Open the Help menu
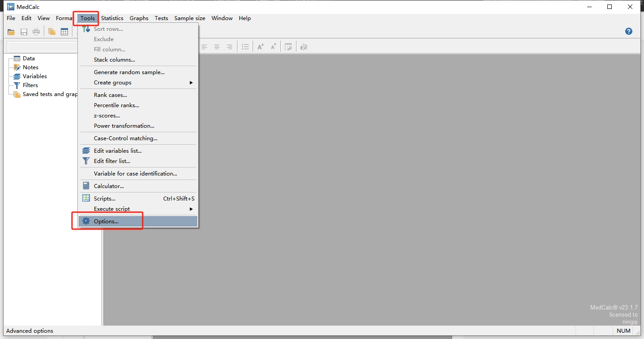The image size is (644, 339). [245, 18]
